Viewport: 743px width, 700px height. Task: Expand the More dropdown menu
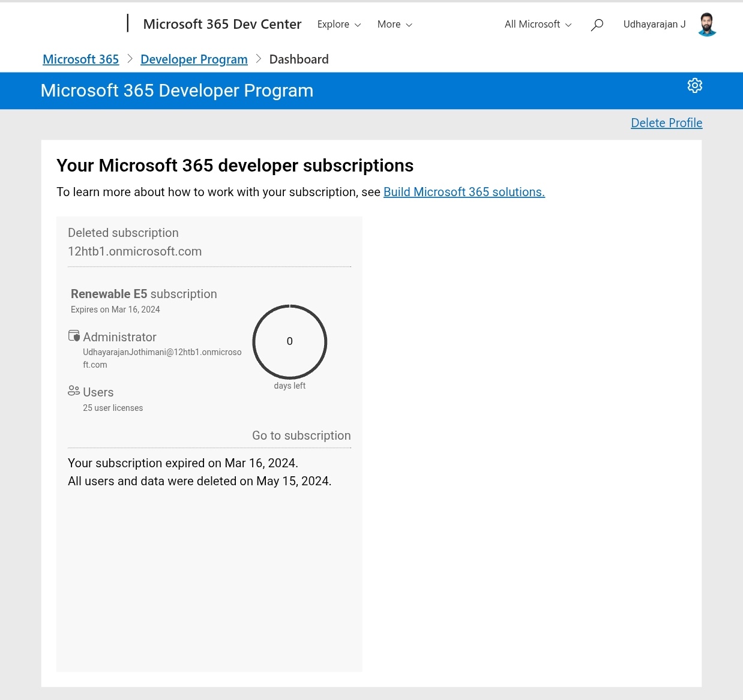(395, 25)
